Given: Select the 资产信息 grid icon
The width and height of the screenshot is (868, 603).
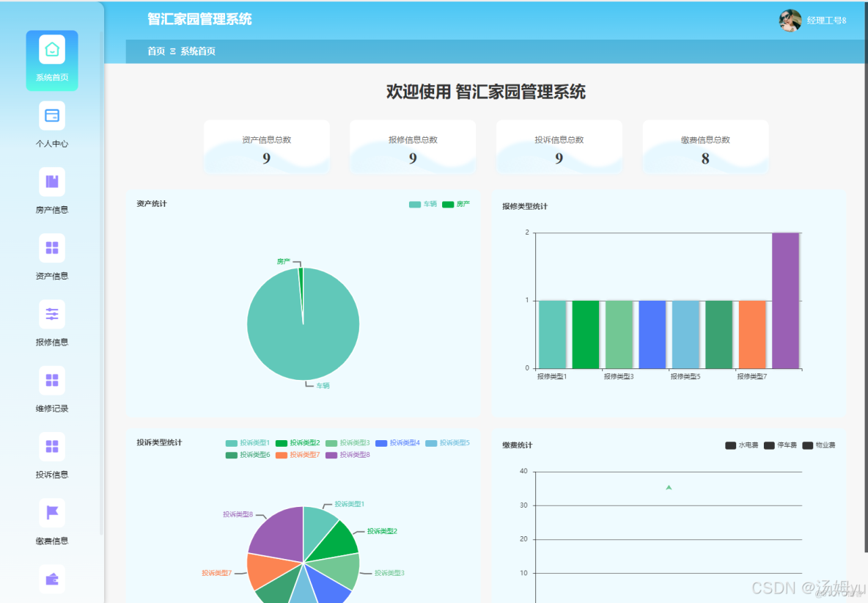Looking at the screenshot, I should click(51, 247).
